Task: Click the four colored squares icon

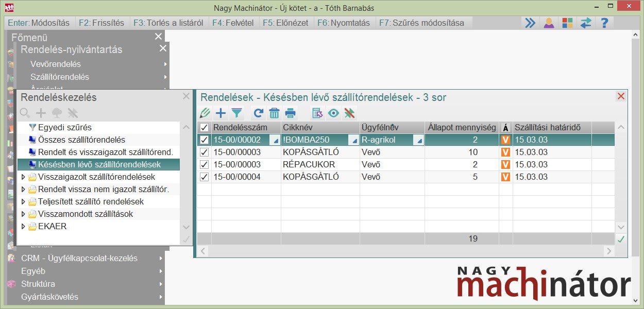Action: click(x=567, y=23)
